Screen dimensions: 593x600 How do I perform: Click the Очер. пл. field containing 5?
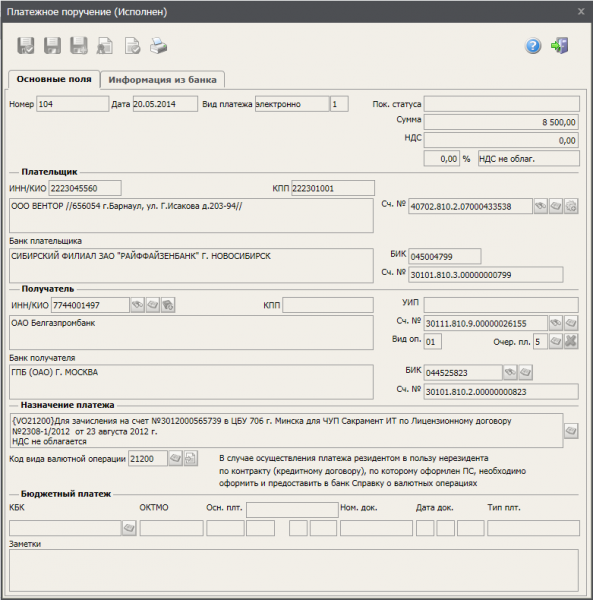point(540,341)
